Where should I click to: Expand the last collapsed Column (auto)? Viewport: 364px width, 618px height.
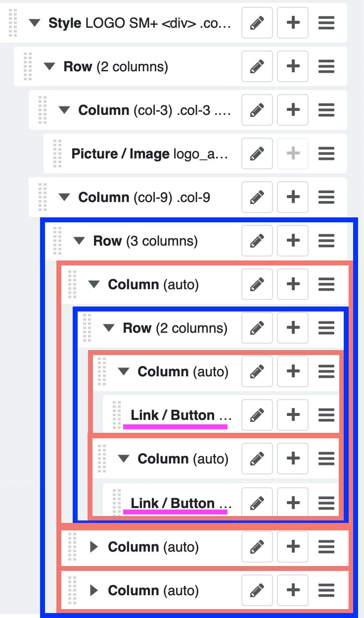click(x=93, y=590)
